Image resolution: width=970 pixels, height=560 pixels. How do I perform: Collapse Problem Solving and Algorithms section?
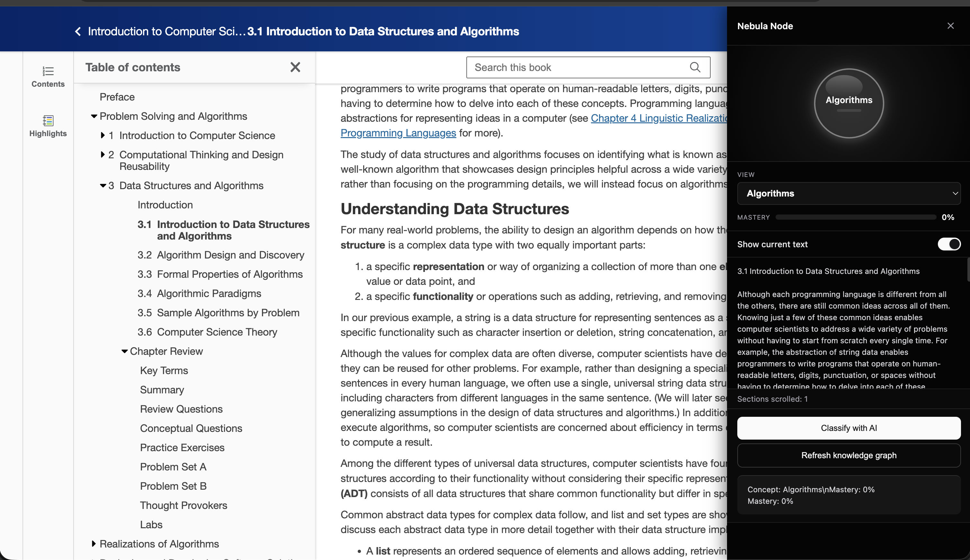pyautogui.click(x=94, y=116)
